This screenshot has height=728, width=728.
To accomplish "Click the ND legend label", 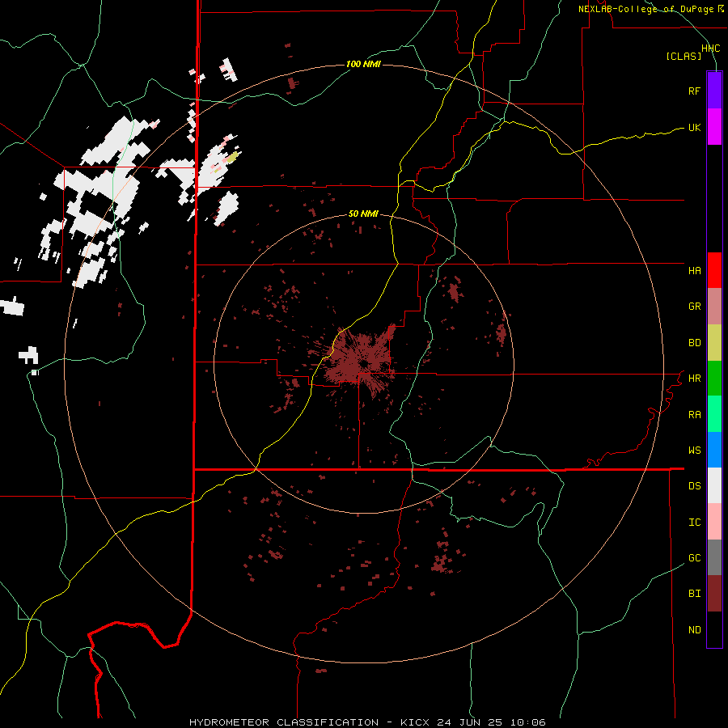I will (x=695, y=630).
